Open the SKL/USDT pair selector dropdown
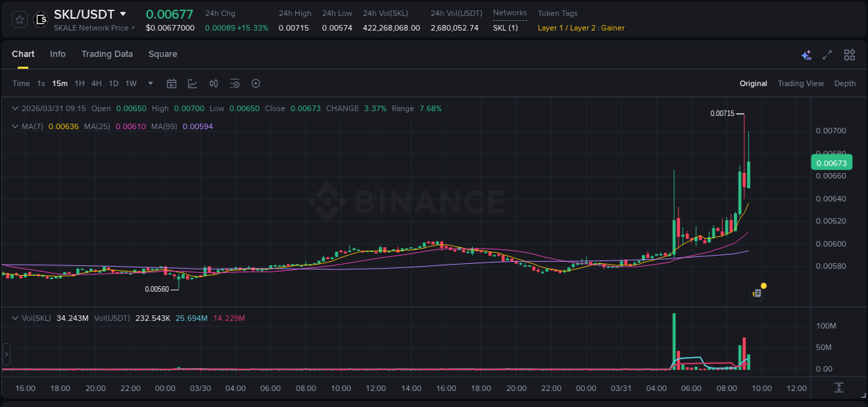Viewport: 868px width, 407px height. [123, 14]
